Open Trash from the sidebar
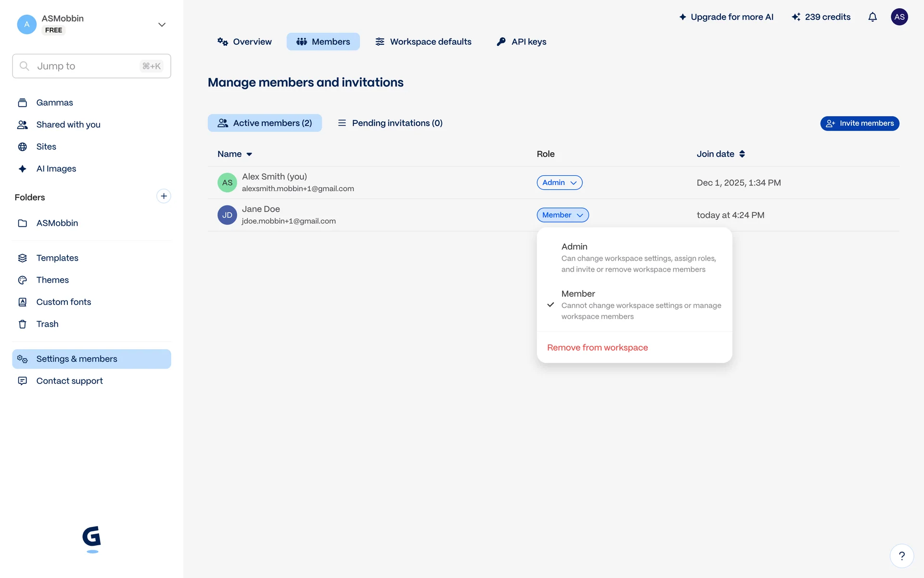This screenshot has height=578, width=924. coord(47,324)
